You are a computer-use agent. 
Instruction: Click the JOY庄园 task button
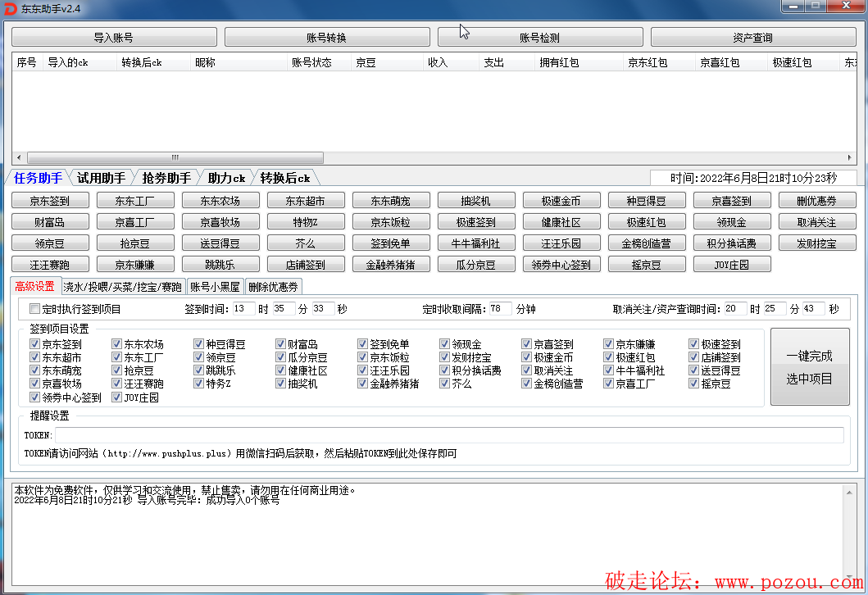pyautogui.click(x=732, y=265)
